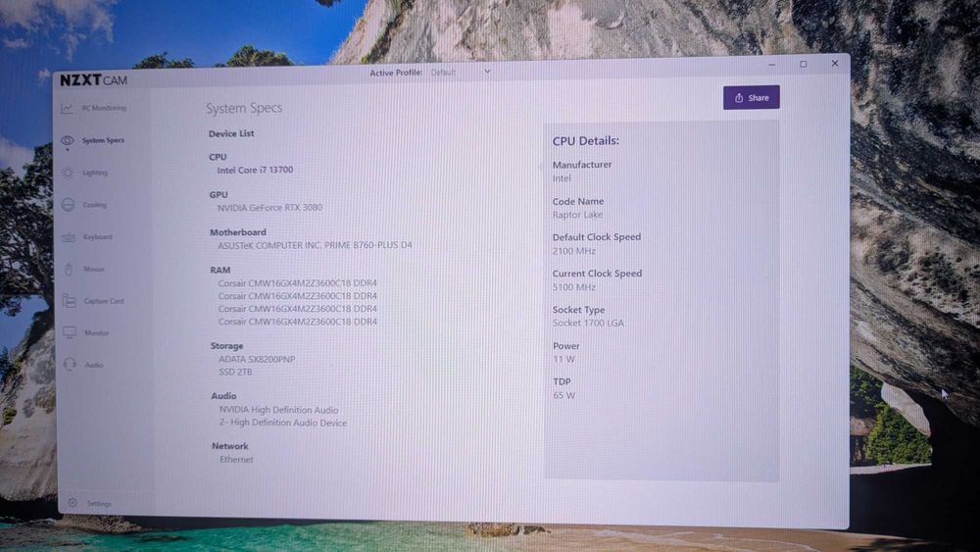Open Monitor section label
Image resolution: width=980 pixels, height=552 pixels.
[x=96, y=333]
